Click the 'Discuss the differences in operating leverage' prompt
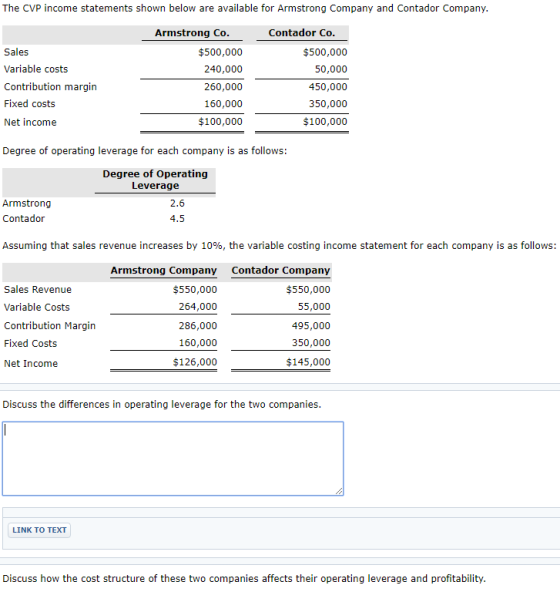Viewport: 560px width, 592px height. [x=162, y=404]
